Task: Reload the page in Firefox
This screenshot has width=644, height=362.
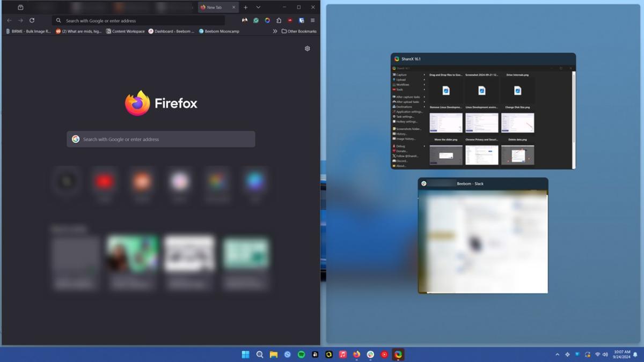Action: [32, 20]
